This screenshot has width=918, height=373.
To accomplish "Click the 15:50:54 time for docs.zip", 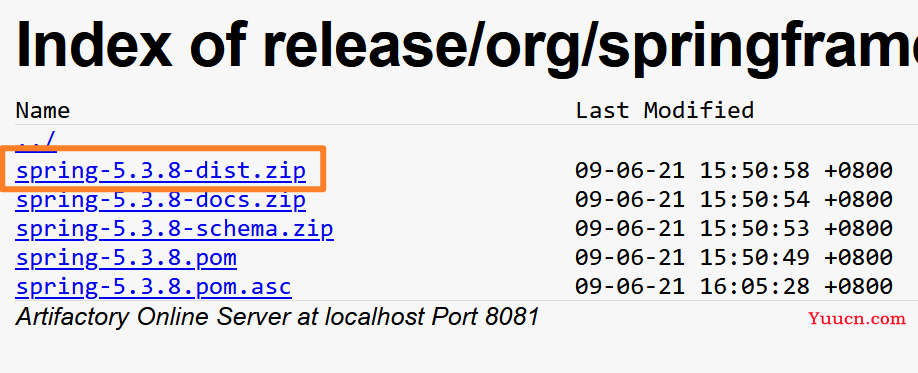I will point(755,200).
